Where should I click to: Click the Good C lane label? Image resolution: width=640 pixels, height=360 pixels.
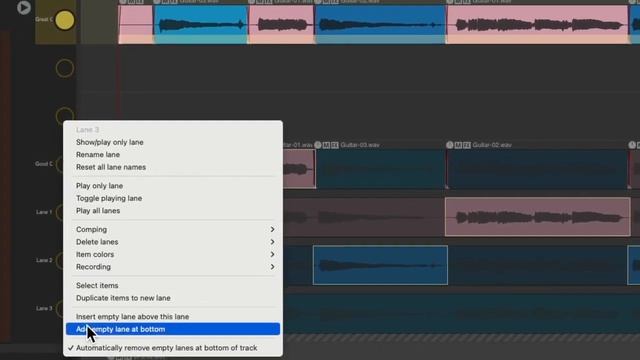tap(44, 164)
